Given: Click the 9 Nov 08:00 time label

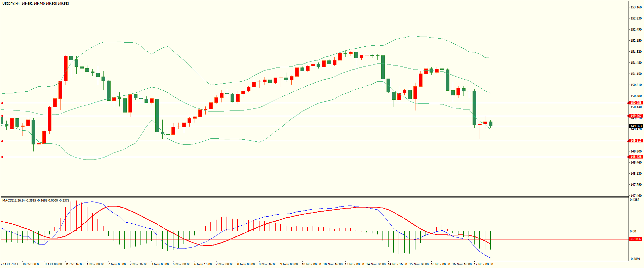Looking at the screenshot, I should click(289, 264).
